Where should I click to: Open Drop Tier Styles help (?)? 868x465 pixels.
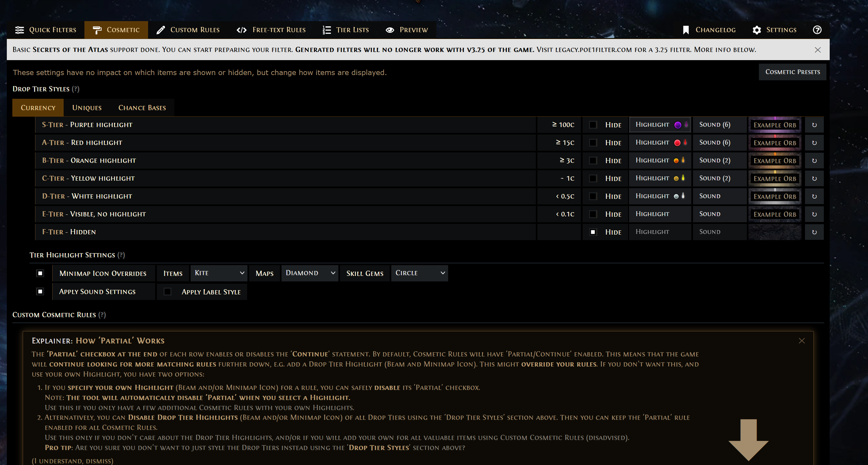click(x=75, y=89)
